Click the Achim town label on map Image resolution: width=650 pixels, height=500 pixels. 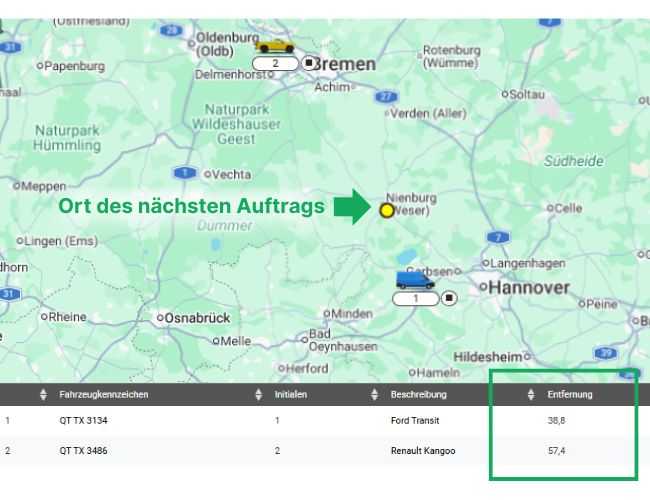click(332, 87)
